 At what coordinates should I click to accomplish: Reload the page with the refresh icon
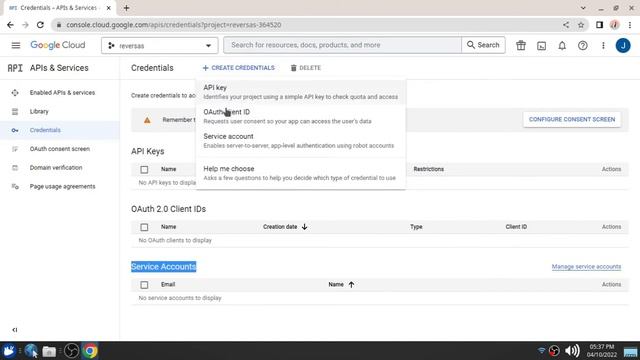click(x=40, y=25)
